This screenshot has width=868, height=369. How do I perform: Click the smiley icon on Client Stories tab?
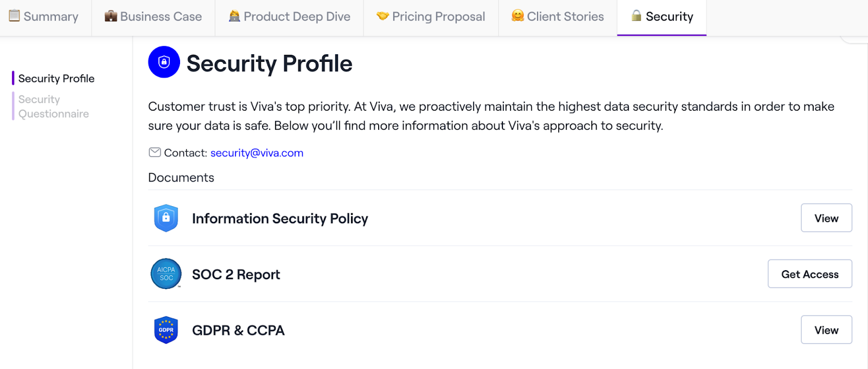(518, 16)
